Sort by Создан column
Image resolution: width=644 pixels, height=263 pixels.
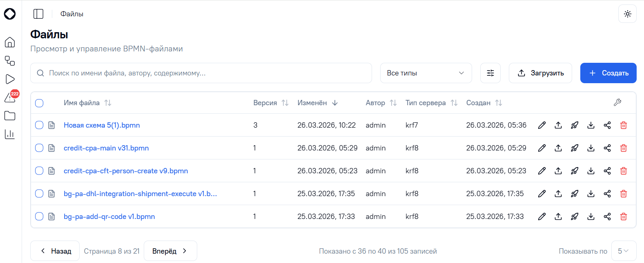pos(484,103)
